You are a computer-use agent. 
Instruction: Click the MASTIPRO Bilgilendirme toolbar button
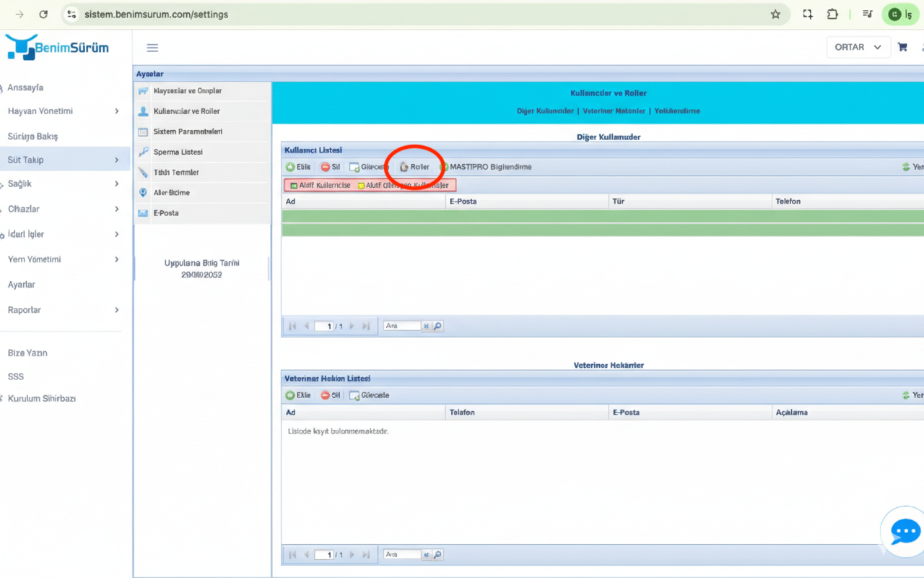tap(486, 167)
